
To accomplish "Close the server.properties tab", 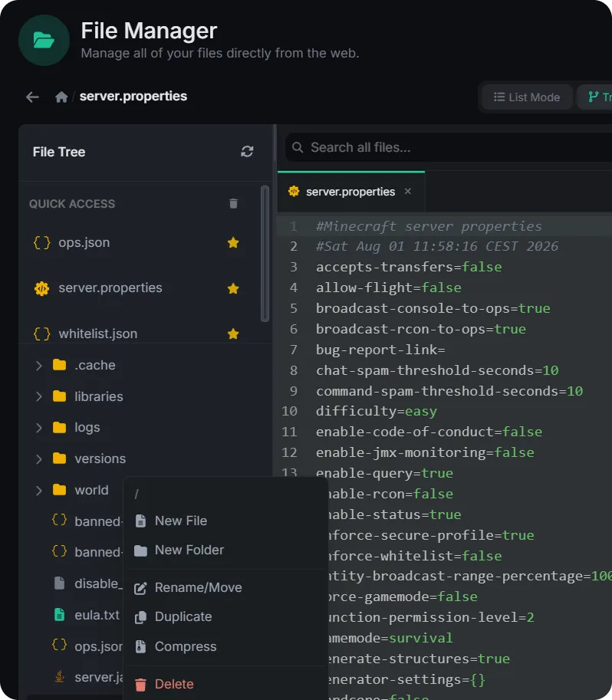I will (407, 191).
